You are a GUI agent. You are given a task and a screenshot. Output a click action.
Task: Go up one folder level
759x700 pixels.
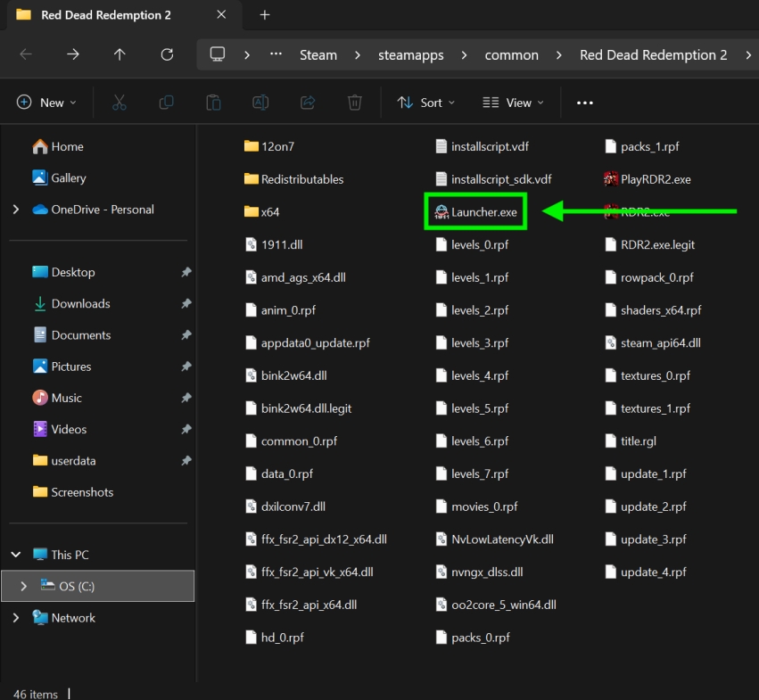120,54
